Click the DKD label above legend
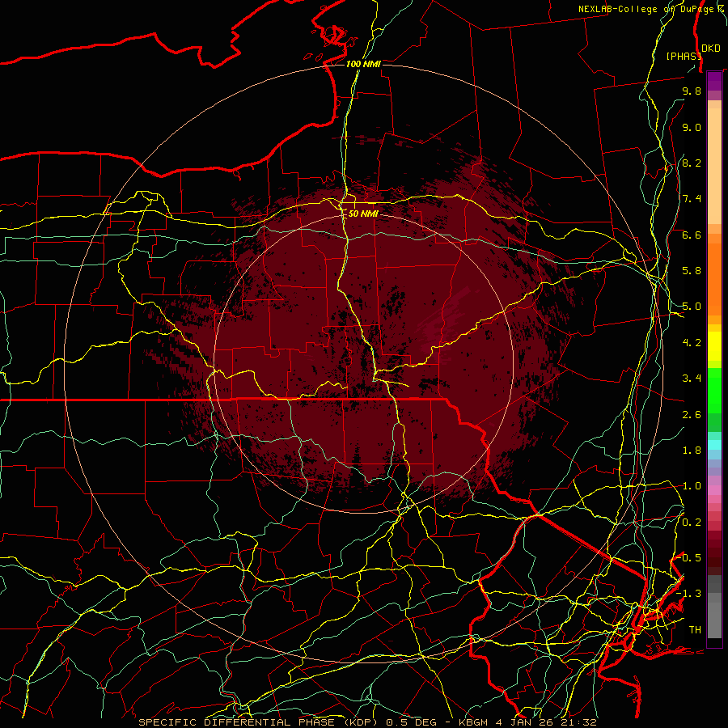728x728 pixels. coord(711,49)
